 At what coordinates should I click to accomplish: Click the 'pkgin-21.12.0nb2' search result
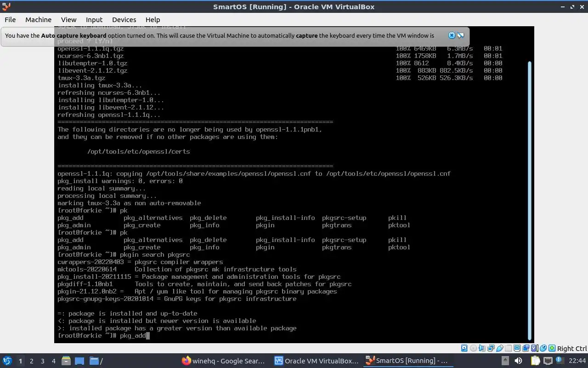click(197, 292)
